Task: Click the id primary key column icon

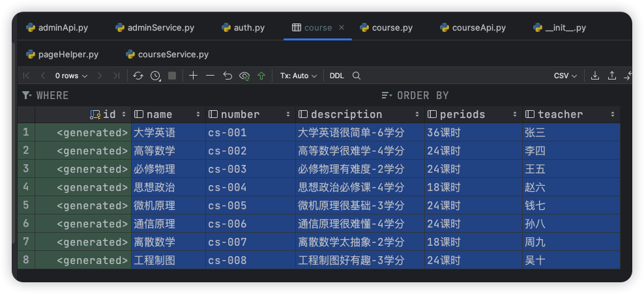Action: click(x=95, y=115)
